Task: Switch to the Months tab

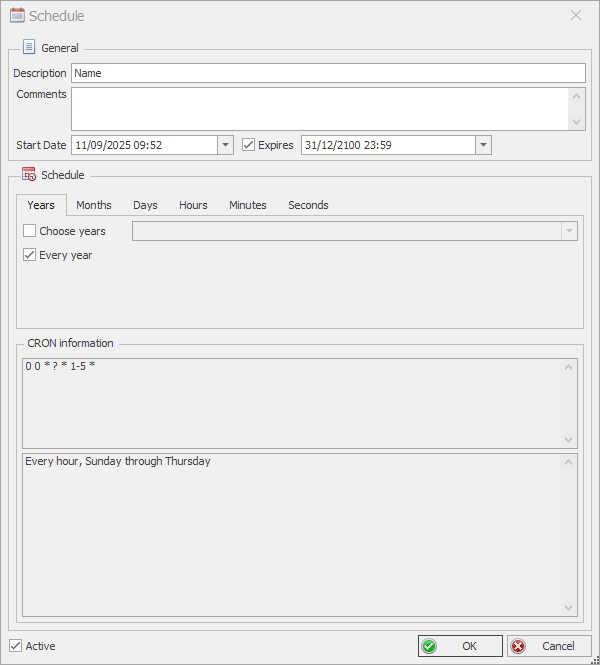Action: (94, 205)
